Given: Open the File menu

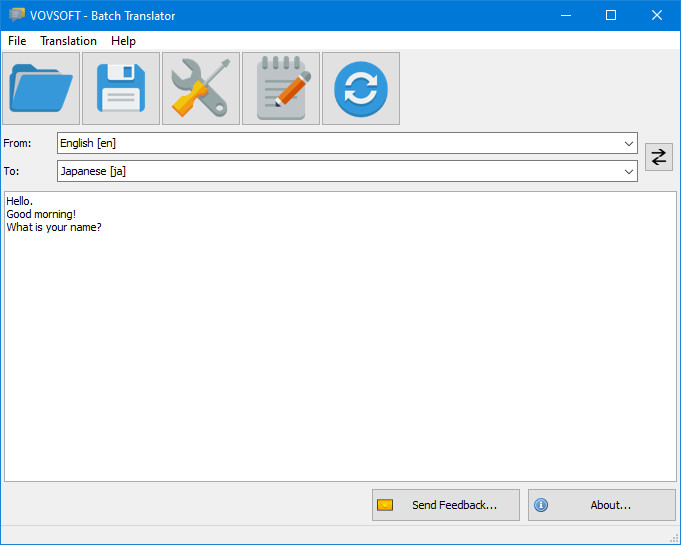Looking at the screenshot, I should point(17,41).
